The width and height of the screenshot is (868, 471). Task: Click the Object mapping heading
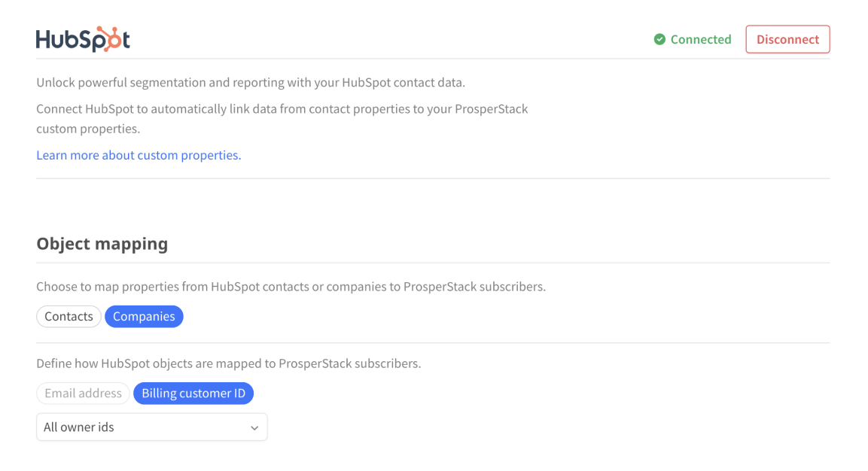102,244
